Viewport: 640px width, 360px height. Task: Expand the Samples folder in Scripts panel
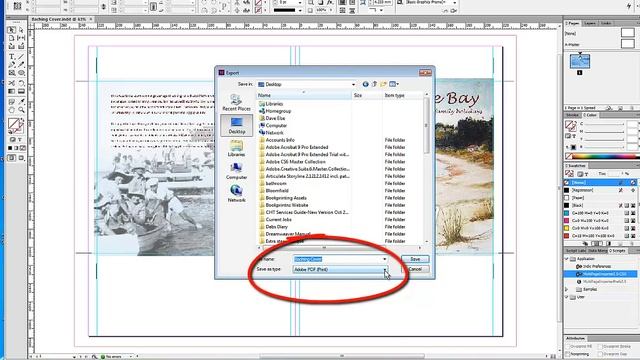tap(567, 289)
